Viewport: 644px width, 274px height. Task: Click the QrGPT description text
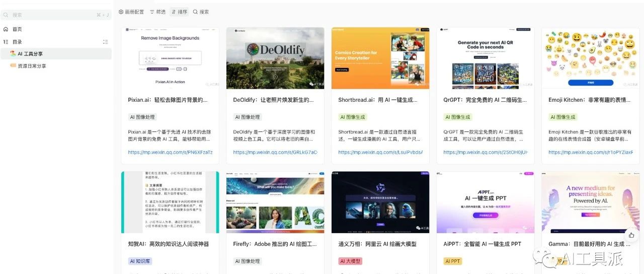[x=485, y=135]
